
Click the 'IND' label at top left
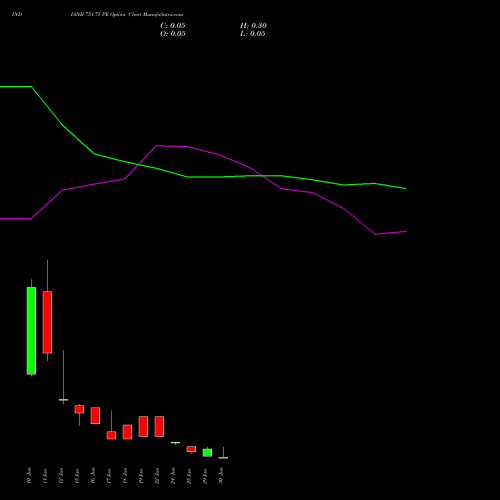(x=17, y=15)
